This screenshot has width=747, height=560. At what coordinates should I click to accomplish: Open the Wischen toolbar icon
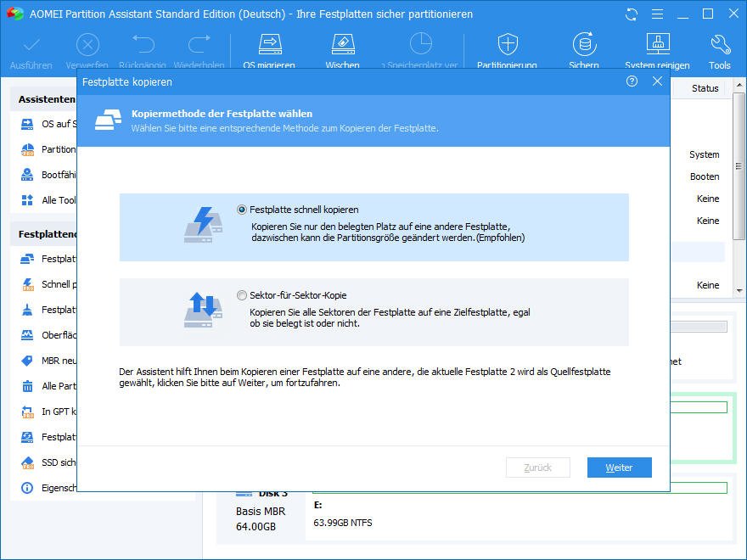point(343,44)
